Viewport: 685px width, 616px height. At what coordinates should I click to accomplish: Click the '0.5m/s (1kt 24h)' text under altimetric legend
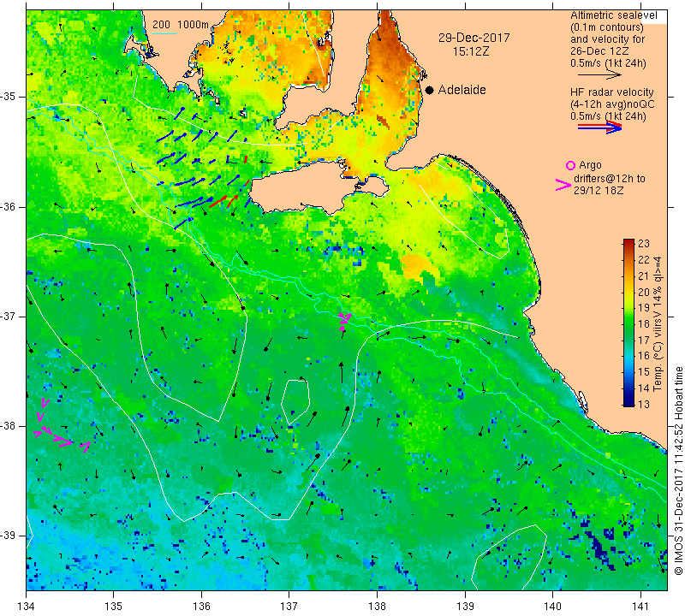click(608, 63)
